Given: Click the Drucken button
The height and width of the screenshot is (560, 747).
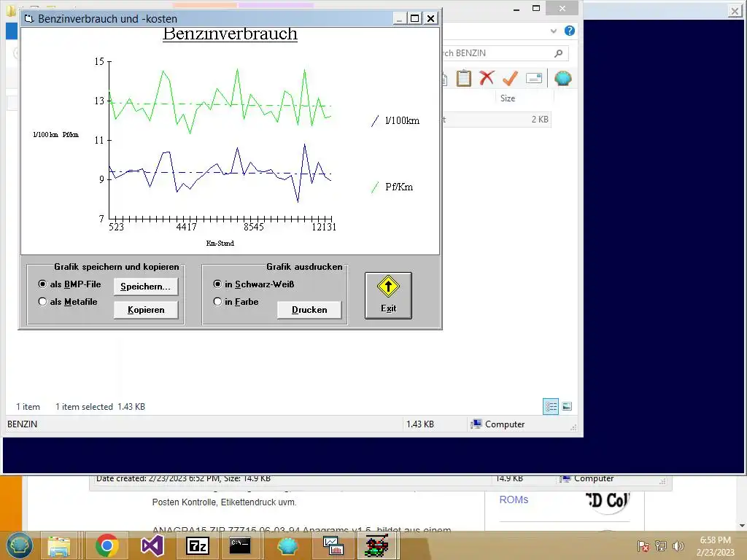Looking at the screenshot, I should click(x=309, y=309).
